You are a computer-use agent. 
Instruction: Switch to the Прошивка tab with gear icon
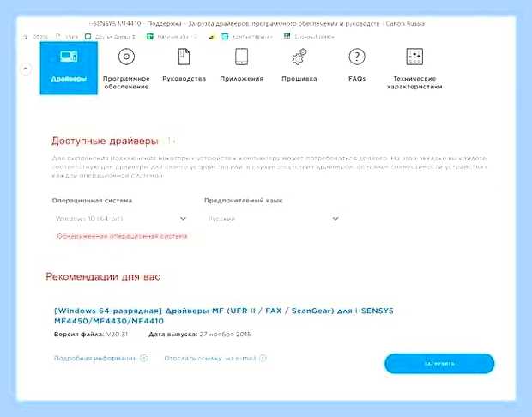pyautogui.click(x=299, y=65)
